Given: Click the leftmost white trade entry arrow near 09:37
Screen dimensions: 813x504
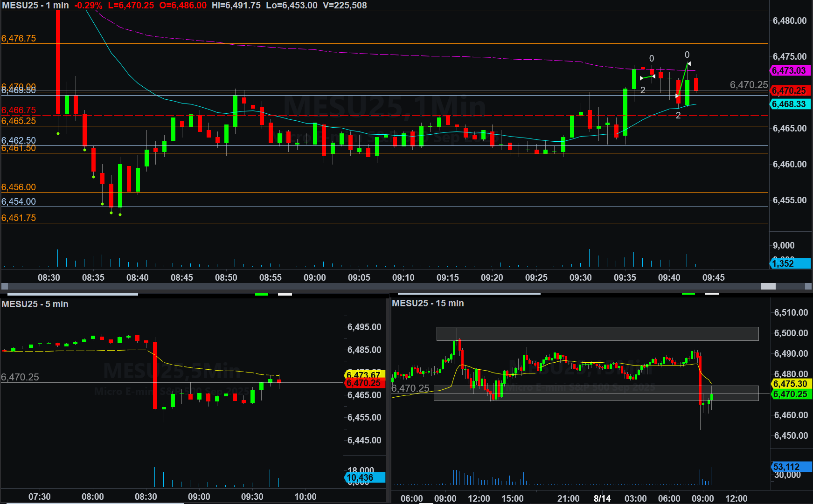Looking at the screenshot, I should (642, 78).
